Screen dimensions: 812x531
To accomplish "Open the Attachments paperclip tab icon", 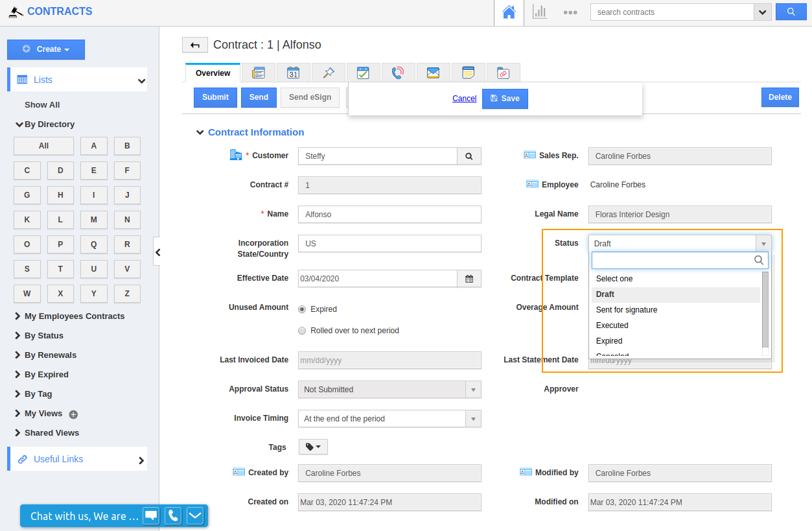I will (x=504, y=73).
